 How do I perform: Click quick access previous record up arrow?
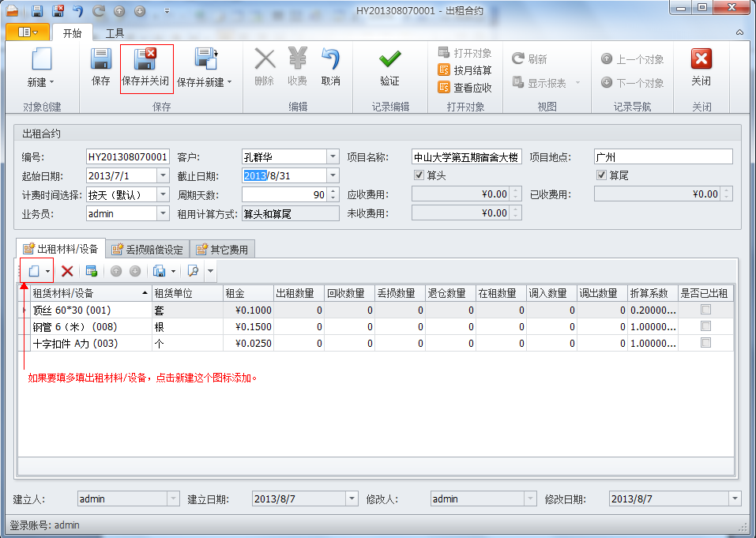[x=119, y=11]
